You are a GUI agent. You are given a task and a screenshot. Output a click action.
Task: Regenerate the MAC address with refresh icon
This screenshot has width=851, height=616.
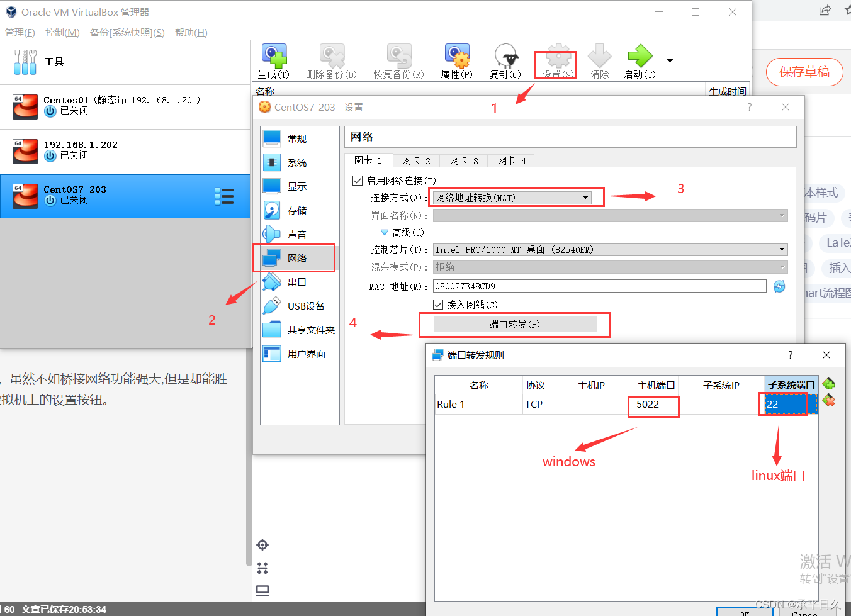click(x=779, y=286)
